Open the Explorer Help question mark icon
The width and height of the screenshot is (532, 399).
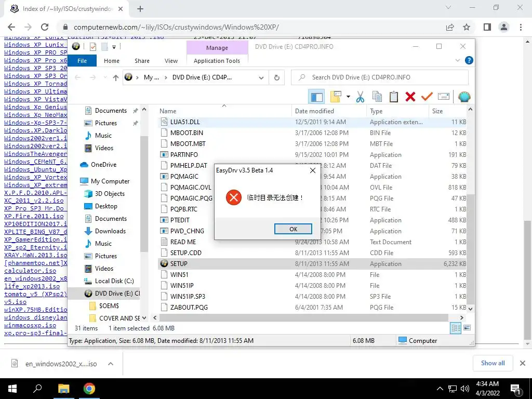pos(469,60)
